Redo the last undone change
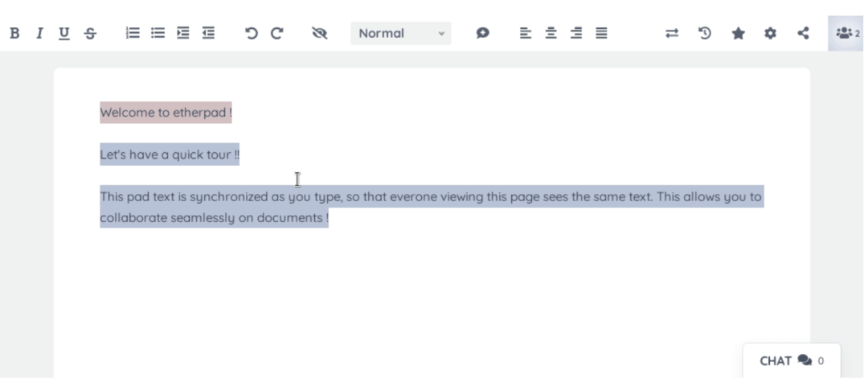This screenshot has height=379, width=868. tap(276, 33)
